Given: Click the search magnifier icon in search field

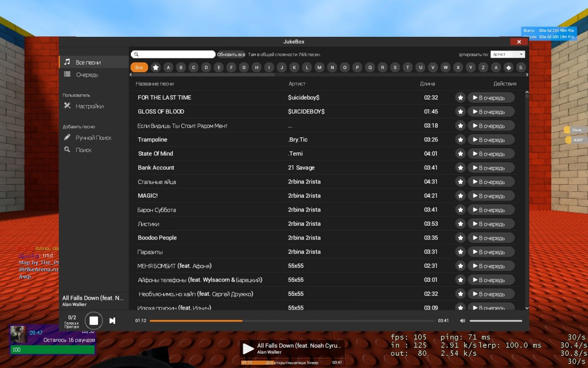Looking at the screenshot, I should [136, 54].
